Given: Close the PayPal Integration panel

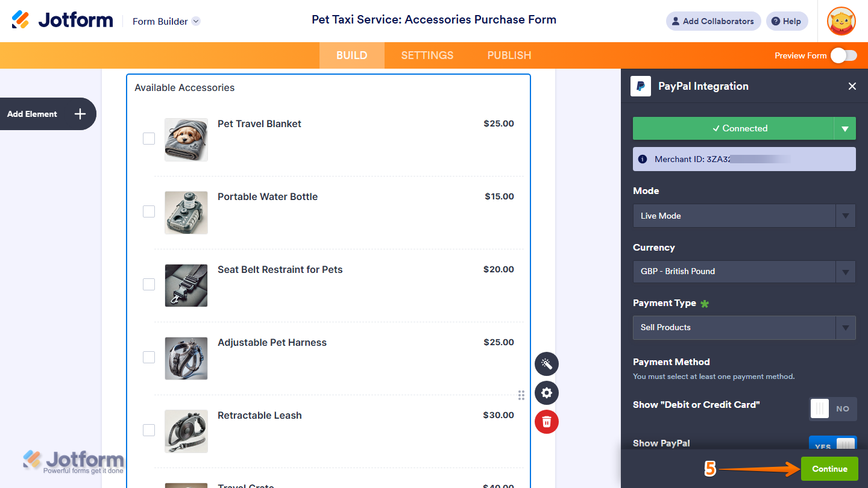Looking at the screenshot, I should (x=852, y=86).
